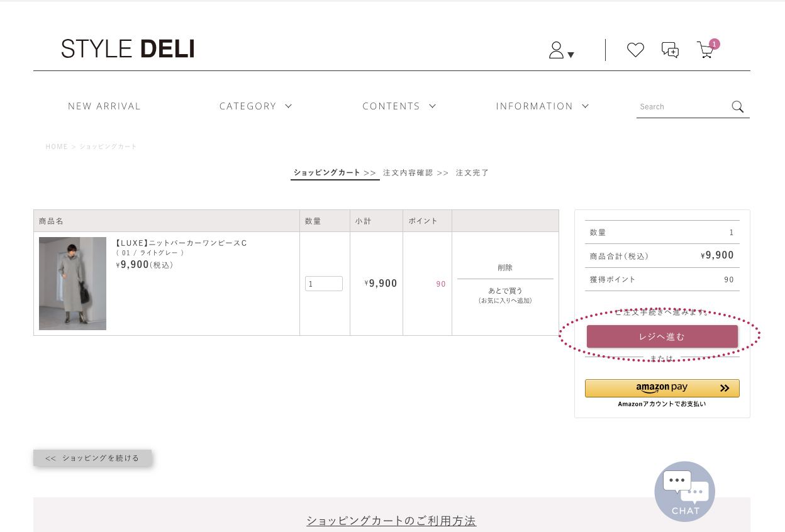This screenshot has width=785, height=532.
Task: Click the HOME breadcrumb link
Action: pyautogui.click(x=57, y=147)
